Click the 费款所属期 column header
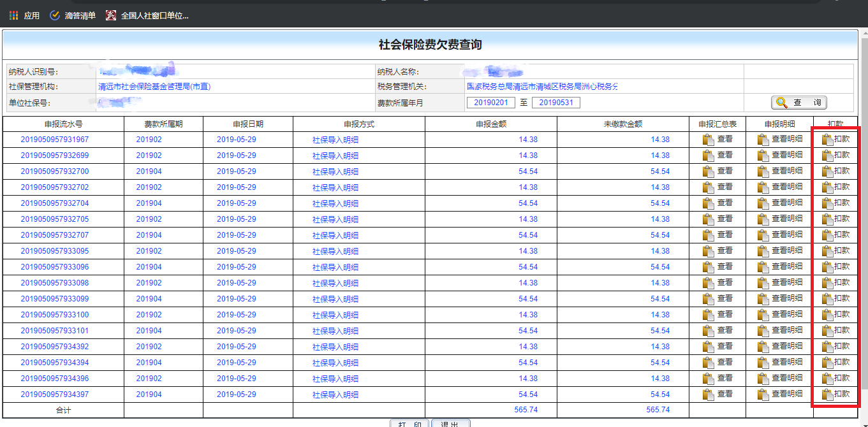This screenshot has height=427, width=868. 163,124
